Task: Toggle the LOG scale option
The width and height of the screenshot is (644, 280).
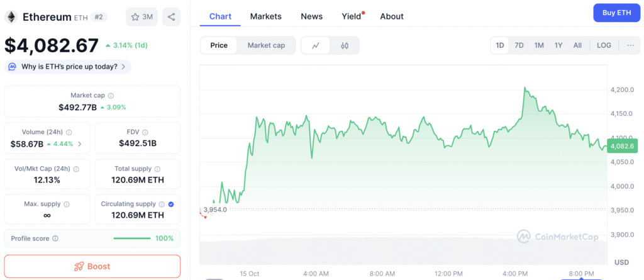Action: click(604, 45)
